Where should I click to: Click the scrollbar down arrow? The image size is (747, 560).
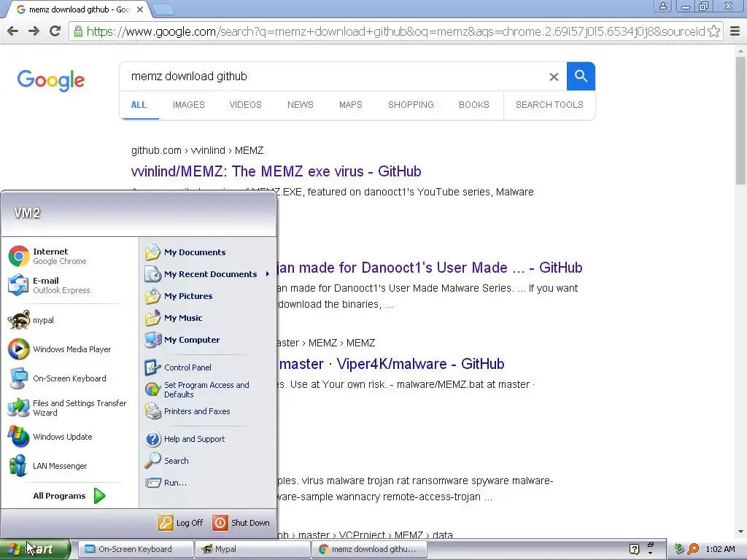click(740, 532)
